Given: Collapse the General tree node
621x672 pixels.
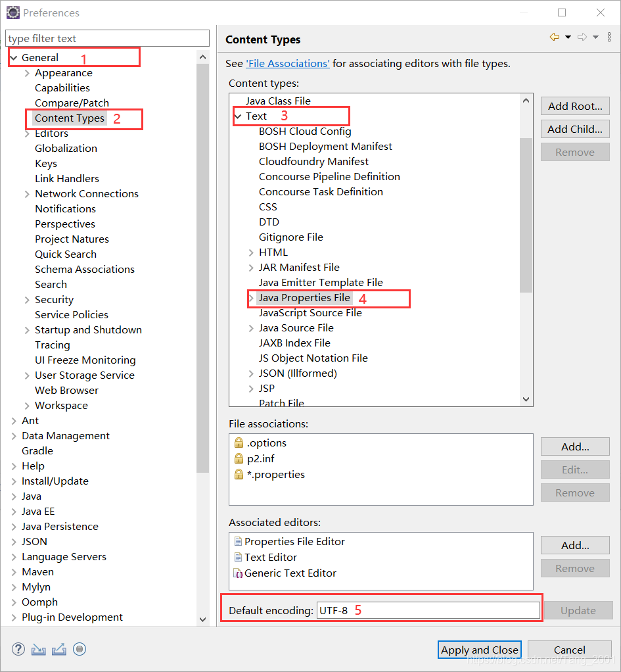Looking at the screenshot, I should pos(14,58).
